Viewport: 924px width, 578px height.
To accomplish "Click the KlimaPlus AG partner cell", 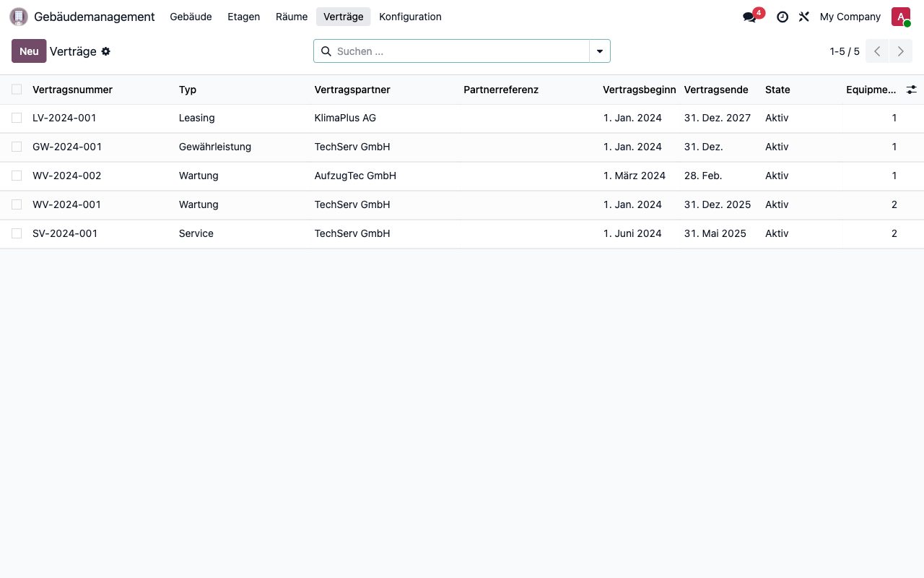I will pos(345,118).
